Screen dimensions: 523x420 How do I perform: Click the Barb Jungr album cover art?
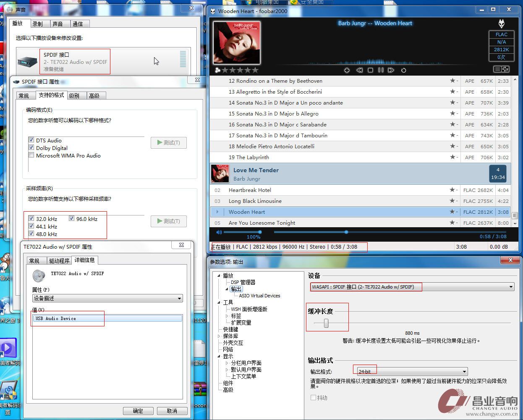coord(237,43)
